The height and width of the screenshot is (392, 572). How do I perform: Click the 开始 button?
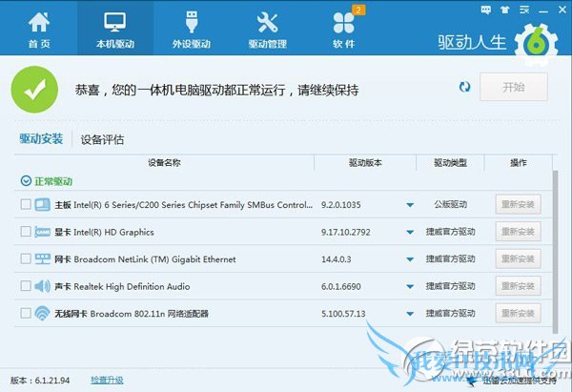coord(514,87)
